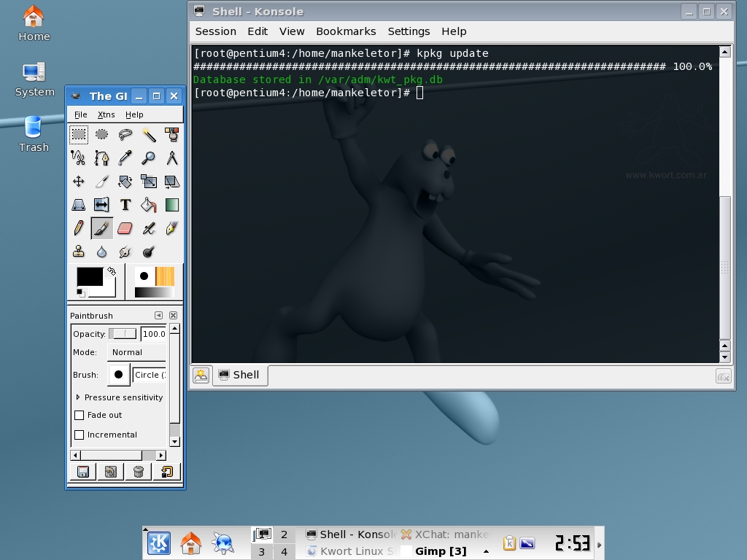The width and height of the screenshot is (747, 560).
Task: Open the active brush indicator in toolbox
Action: [x=144, y=276]
